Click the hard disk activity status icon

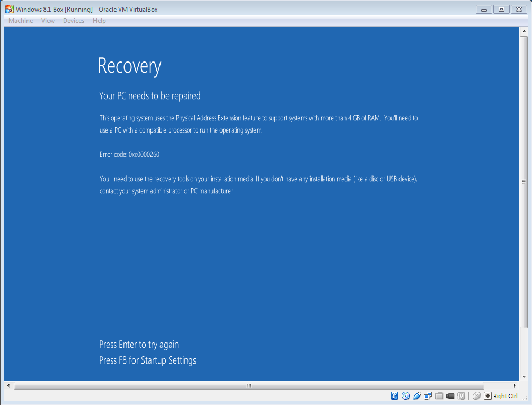click(x=394, y=396)
